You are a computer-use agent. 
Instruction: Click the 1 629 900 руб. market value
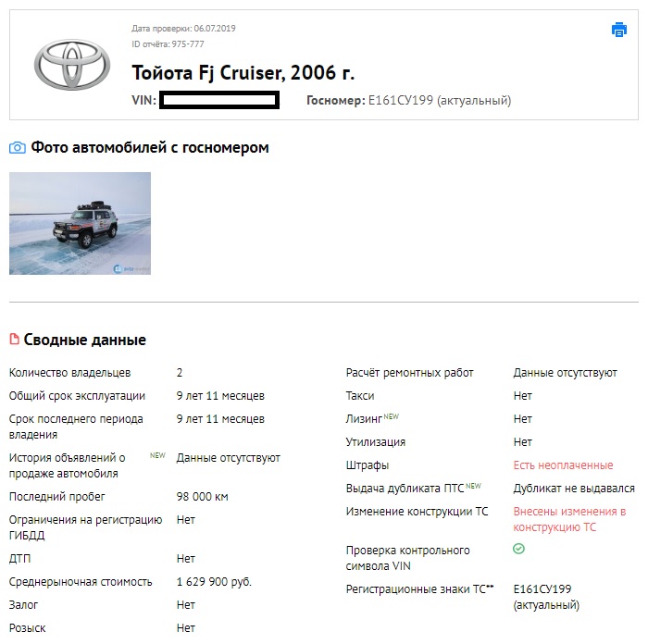pos(214,582)
